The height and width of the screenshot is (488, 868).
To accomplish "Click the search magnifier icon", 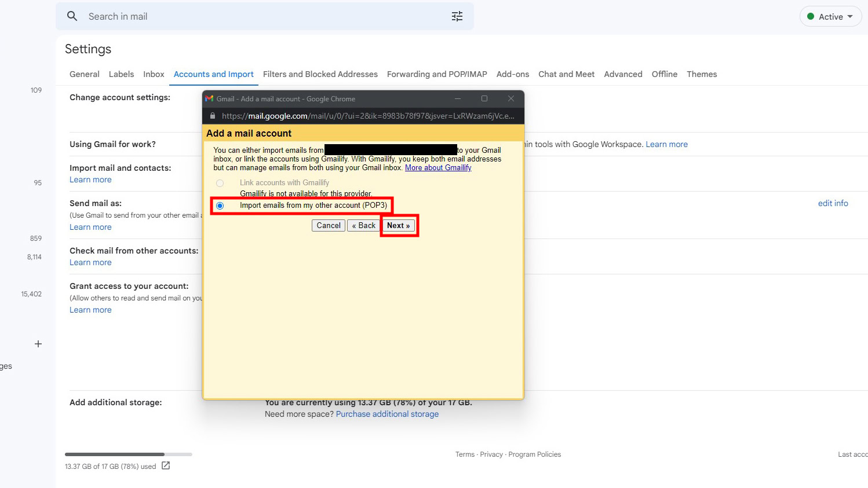I will coord(72,16).
